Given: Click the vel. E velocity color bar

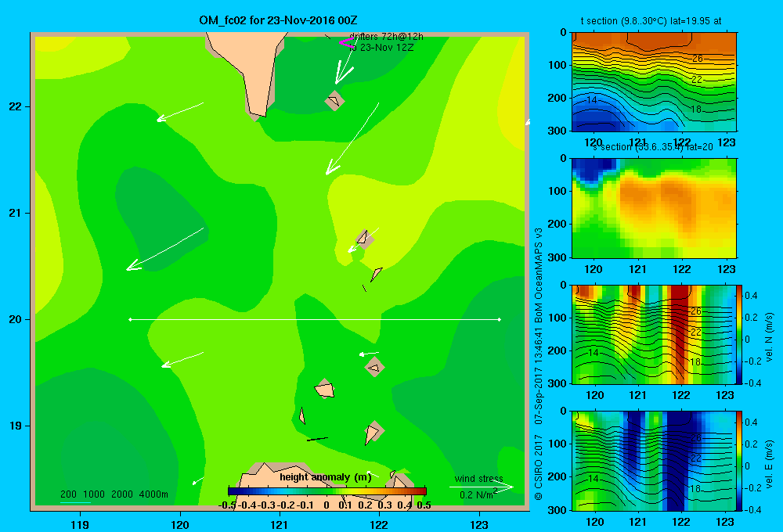Looking at the screenshot, I should point(739,460).
